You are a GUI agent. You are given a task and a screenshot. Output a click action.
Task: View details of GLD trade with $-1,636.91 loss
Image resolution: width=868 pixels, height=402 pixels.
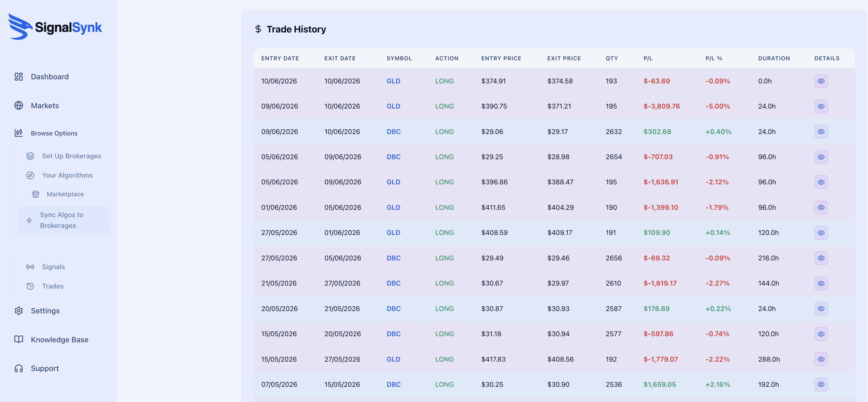pos(821,182)
